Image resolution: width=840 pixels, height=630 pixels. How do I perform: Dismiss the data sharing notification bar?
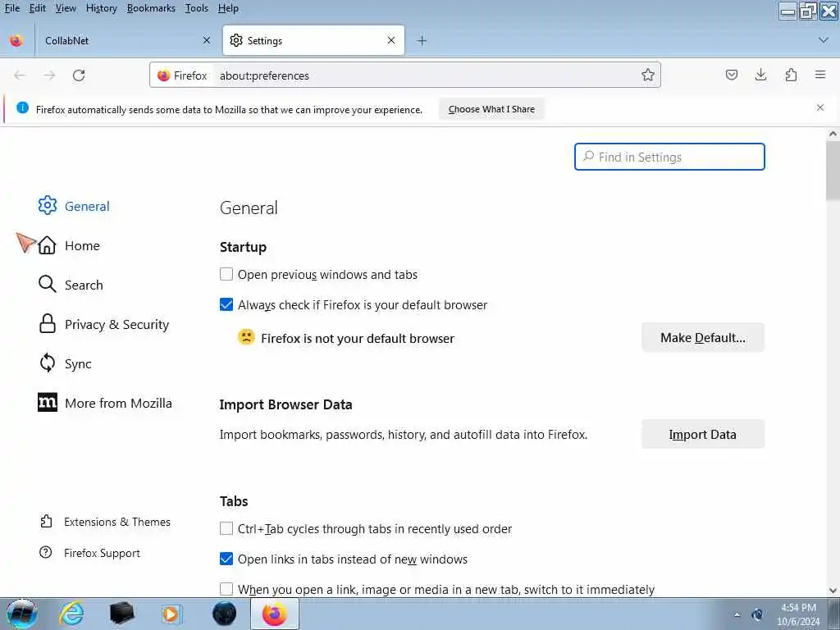pos(820,107)
